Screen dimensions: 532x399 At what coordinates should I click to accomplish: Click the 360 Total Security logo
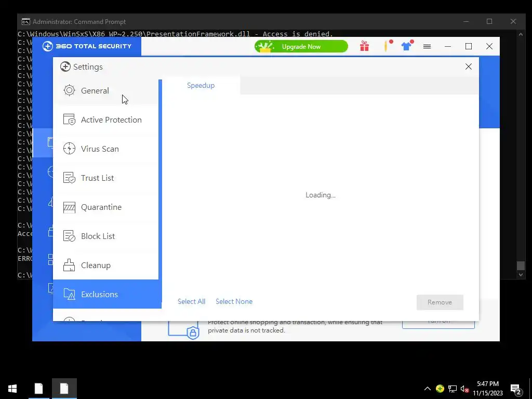87,46
